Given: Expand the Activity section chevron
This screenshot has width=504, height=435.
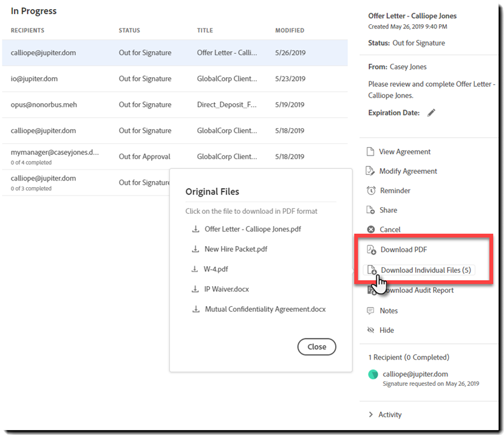Looking at the screenshot, I should coord(370,414).
